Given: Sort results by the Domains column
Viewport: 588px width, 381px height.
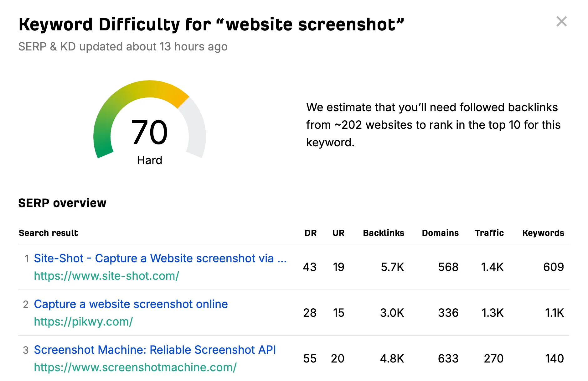Looking at the screenshot, I should coord(440,233).
